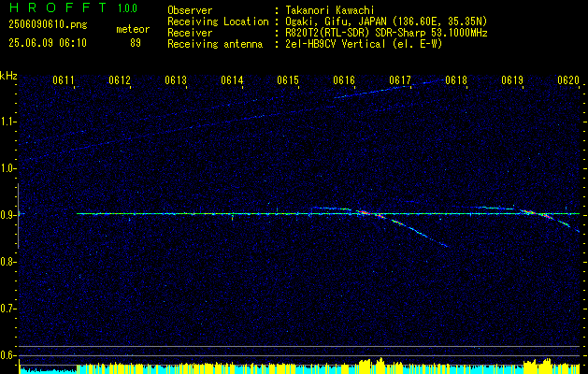Click the 0611 time marker

[64, 79]
